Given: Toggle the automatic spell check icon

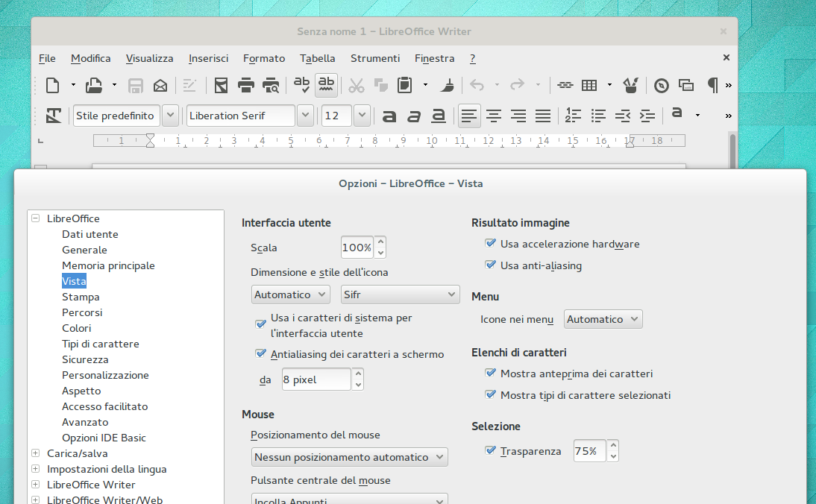Looking at the screenshot, I should pos(326,85).
